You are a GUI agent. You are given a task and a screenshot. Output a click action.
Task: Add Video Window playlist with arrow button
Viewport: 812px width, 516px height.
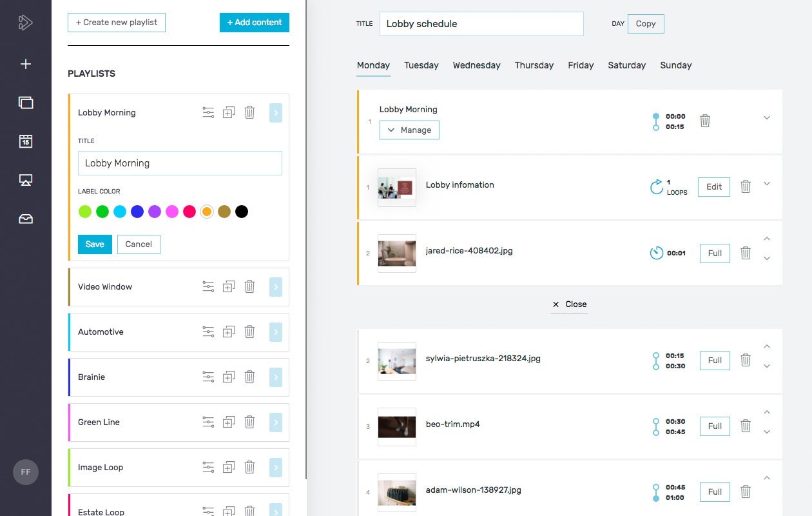click(x=276, y=287)
